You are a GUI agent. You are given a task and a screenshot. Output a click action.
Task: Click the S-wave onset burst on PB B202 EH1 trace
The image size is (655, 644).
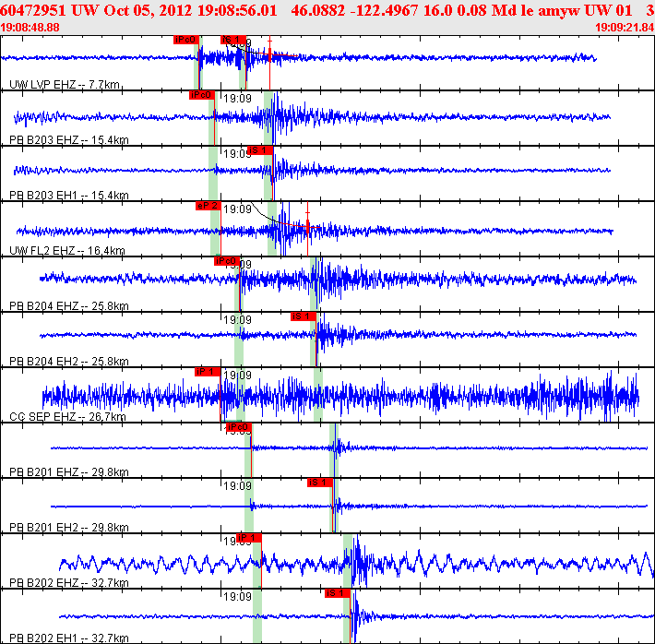[x=357, y=616]
